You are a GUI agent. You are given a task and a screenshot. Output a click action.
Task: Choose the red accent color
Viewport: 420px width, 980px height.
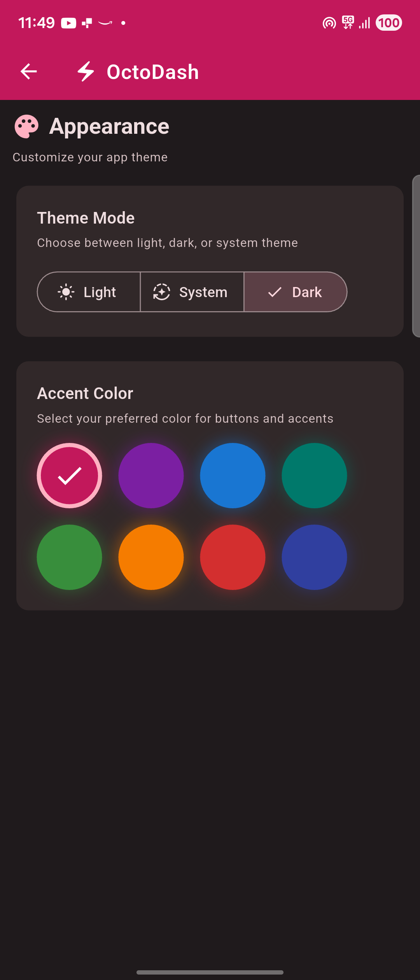coord(233,557)
